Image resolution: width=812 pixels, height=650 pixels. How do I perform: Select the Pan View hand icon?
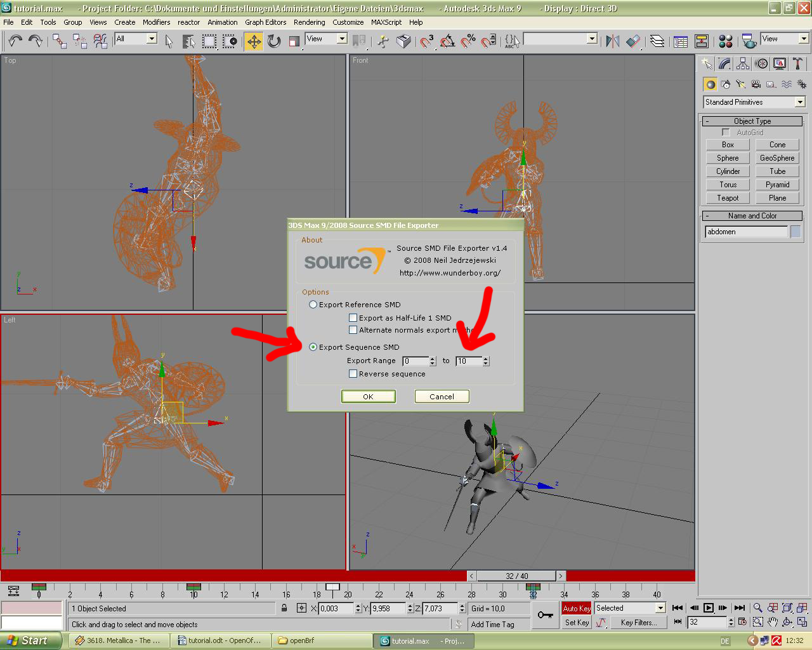[772, 622]
